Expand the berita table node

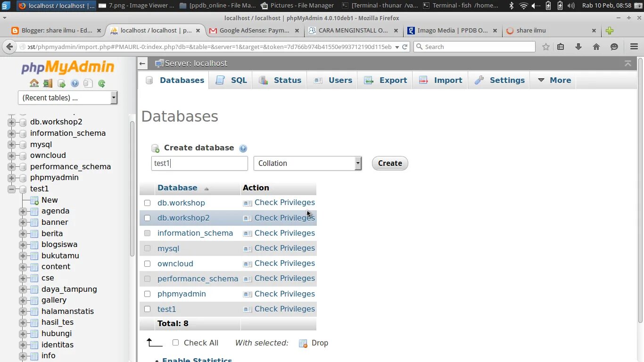point(23,234)
